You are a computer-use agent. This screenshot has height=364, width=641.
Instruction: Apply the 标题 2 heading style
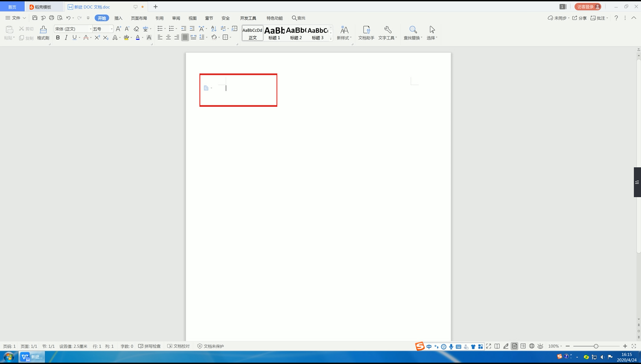pos(296,33)
